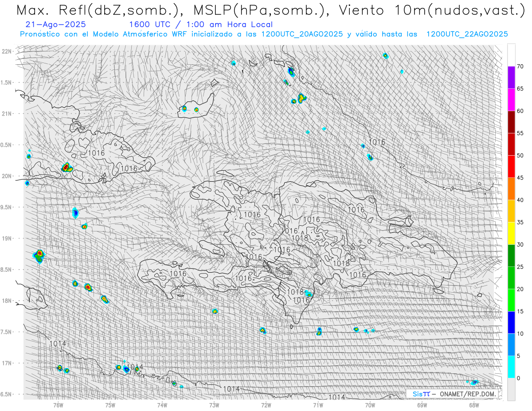The height and width of the screenshot is (411, 532).
Task: Click latitude axis label "9.5N"
Action: (6, 207)
